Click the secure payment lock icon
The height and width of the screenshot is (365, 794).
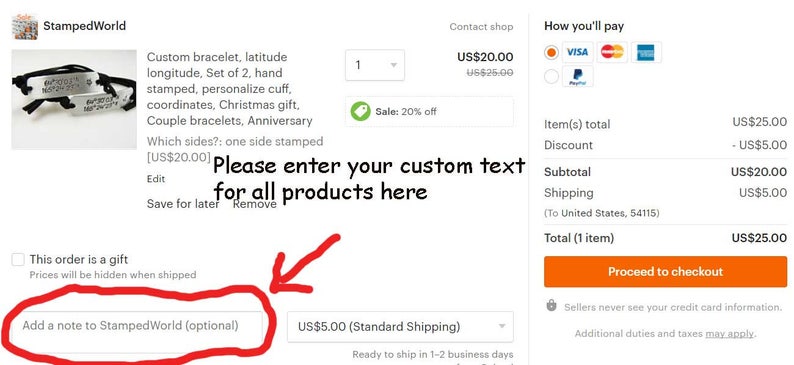(551, 306)
